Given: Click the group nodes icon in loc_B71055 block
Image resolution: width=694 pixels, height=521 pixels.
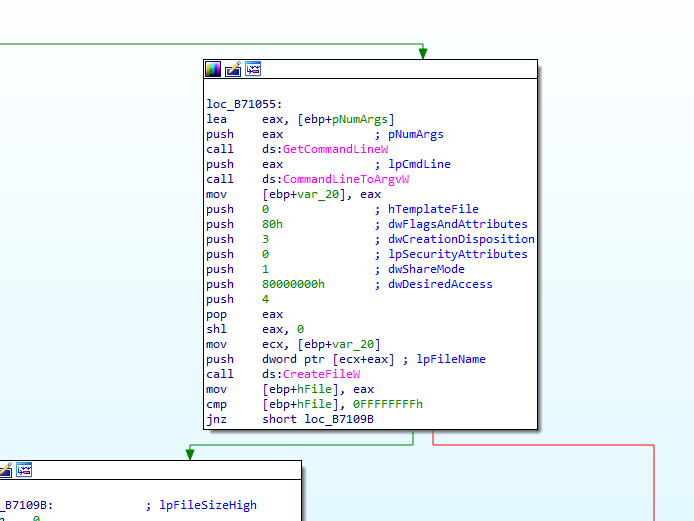Looking at the screenshot, I should click(x=253, y=69).
